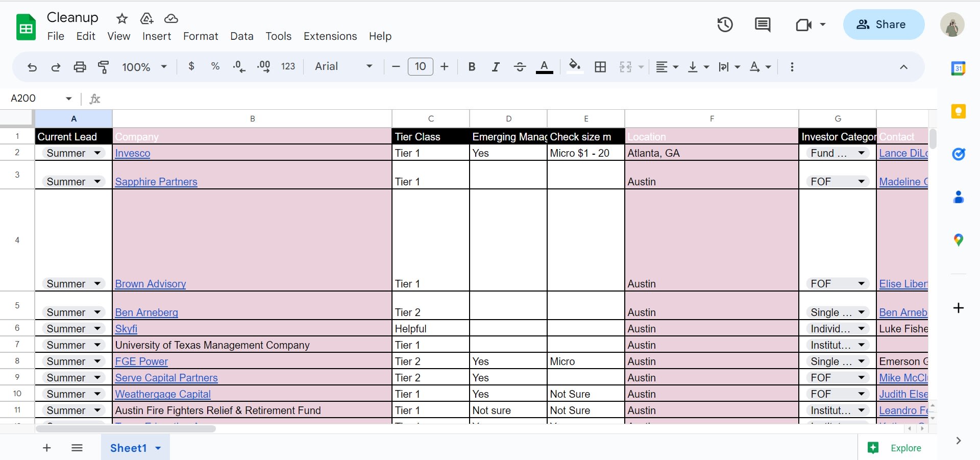This screenshot has width=980, height=460.
Task: Click the Redo icon
Action: (56, 67)
